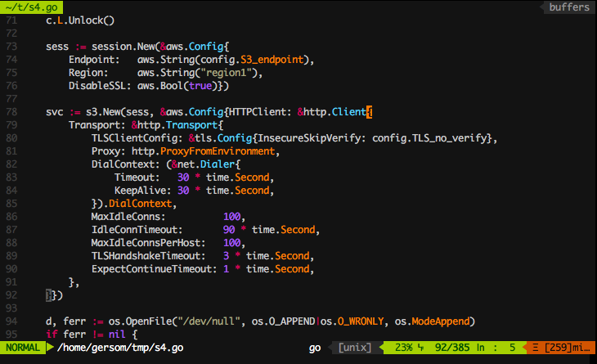Click ProxyFromEnvironment identifier
The image size is (597, 364).
218,151
